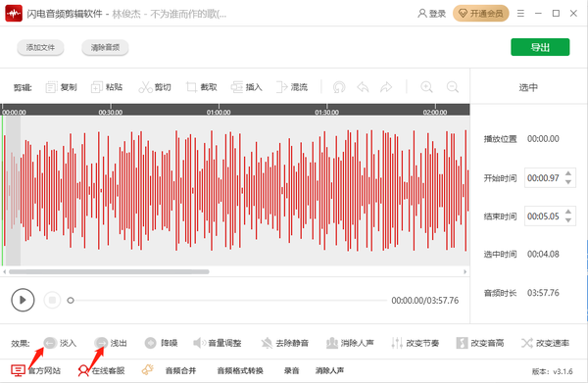Click the horizontal waveform scrollbar
The image size is (588, 383).
(109, 271)
